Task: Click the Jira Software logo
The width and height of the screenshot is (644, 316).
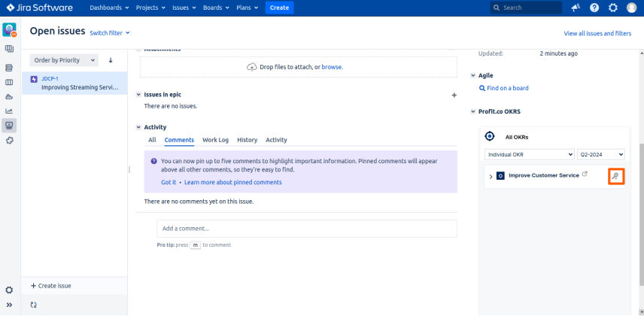Action: [39, 8]
